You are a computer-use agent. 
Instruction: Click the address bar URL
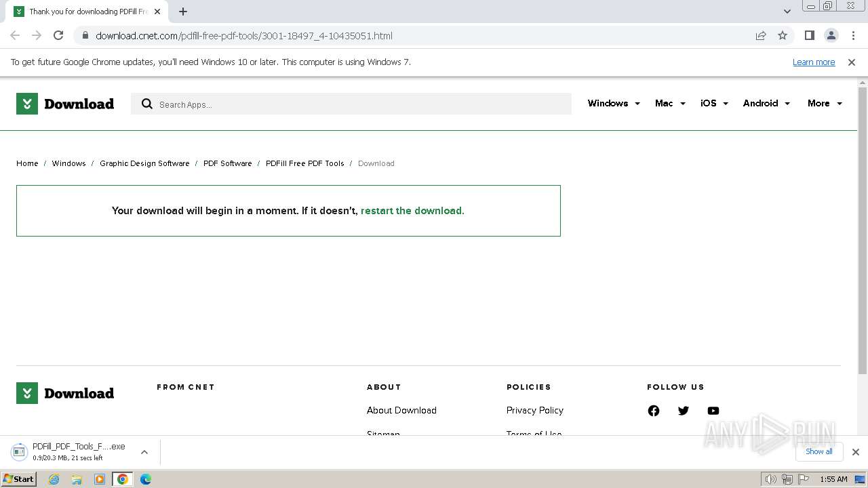pyautogui.click(x=244, y=36)
